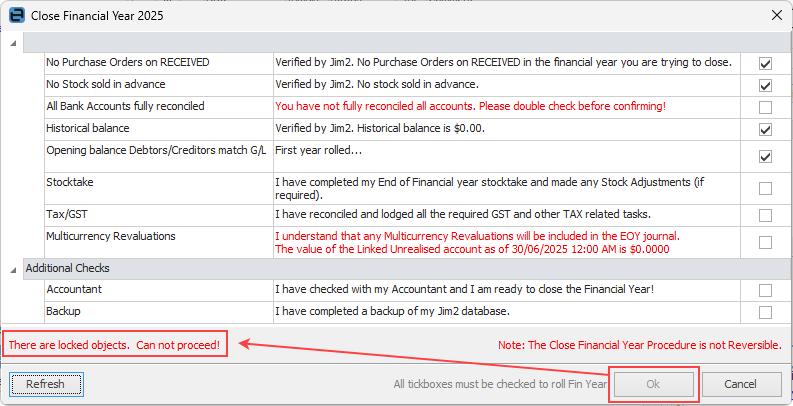Toggle Historical balance checkbox
The height and width of the screenshot is (406, 793).
coord(765,129)
